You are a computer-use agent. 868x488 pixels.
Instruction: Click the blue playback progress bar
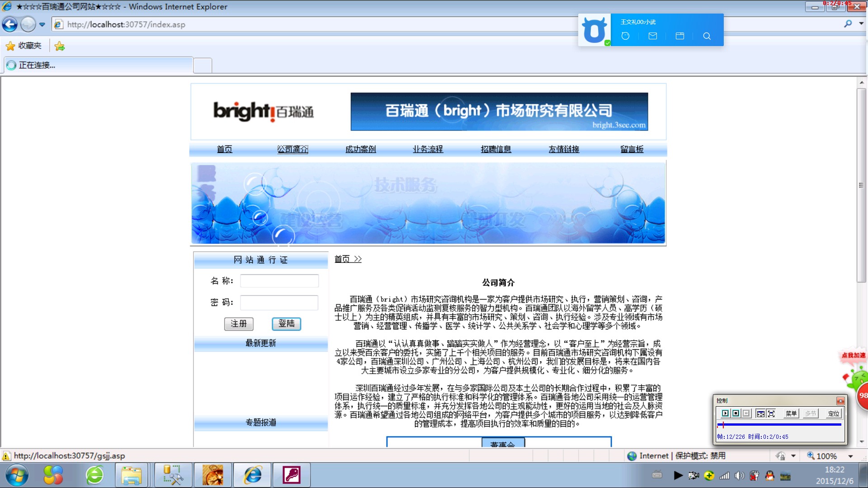point(779,425)
